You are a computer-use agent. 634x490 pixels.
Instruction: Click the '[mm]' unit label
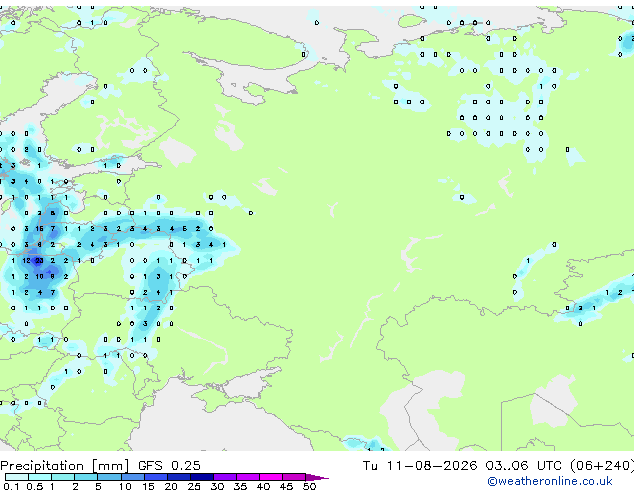pos(111,466)
